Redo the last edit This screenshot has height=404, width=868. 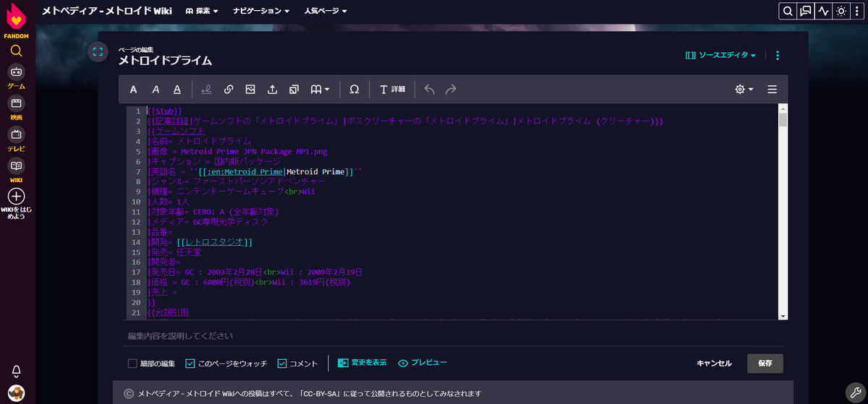click(x=451, y=90)
